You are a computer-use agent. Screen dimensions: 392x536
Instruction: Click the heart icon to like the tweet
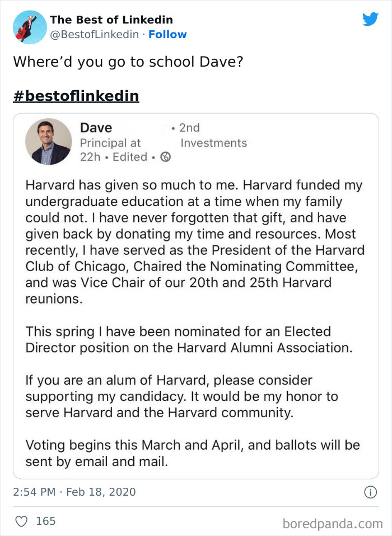tap(21, 521)
